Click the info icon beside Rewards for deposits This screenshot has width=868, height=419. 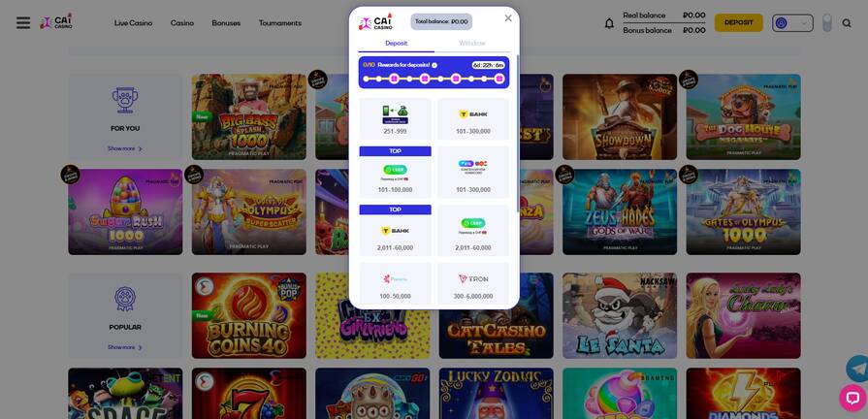point(434,65)
